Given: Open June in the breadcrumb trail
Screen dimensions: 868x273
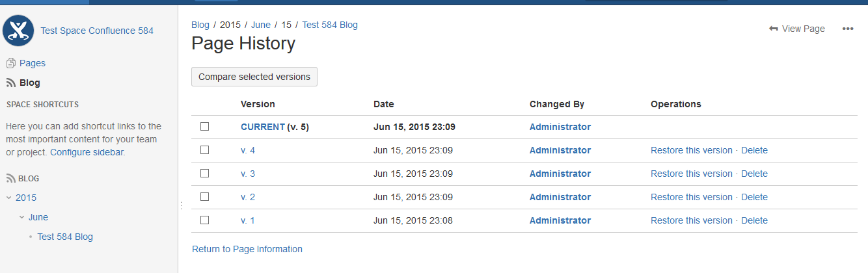Looking at the screenshot, I should click(261, 25).
